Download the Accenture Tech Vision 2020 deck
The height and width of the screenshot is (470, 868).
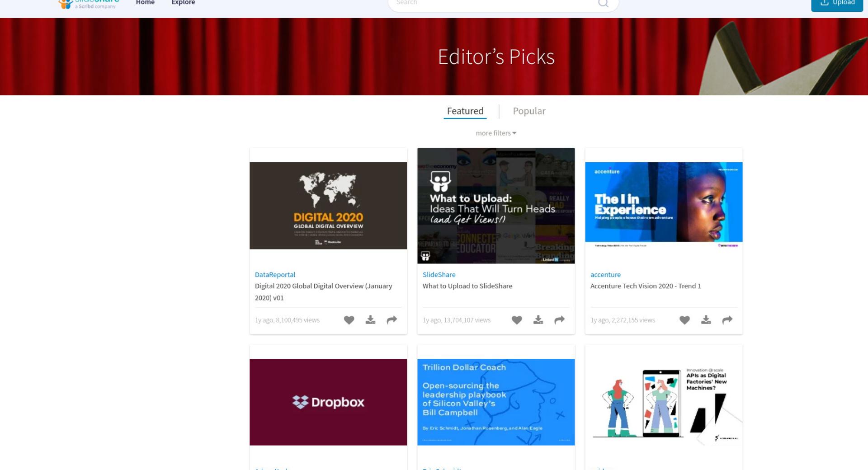click(706, 320)
